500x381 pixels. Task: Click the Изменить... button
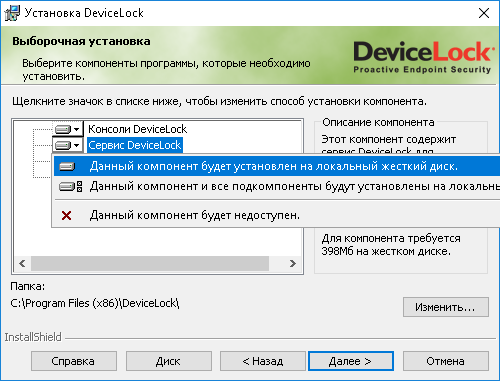click(446, 307)
